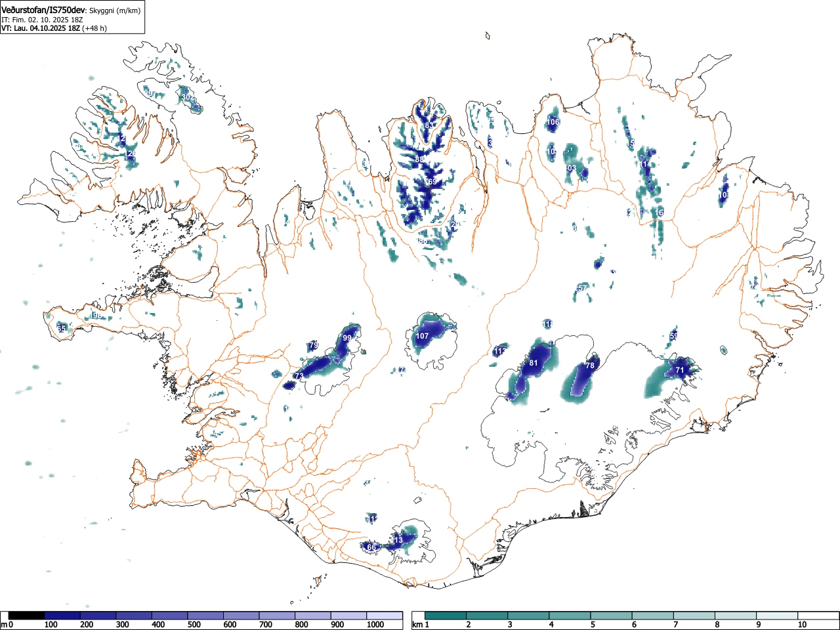This screenshot has width=840, height=630.
Task: Select the IT: Fim. 02. 10. 2025 18Z line
Action: point(42,20)
